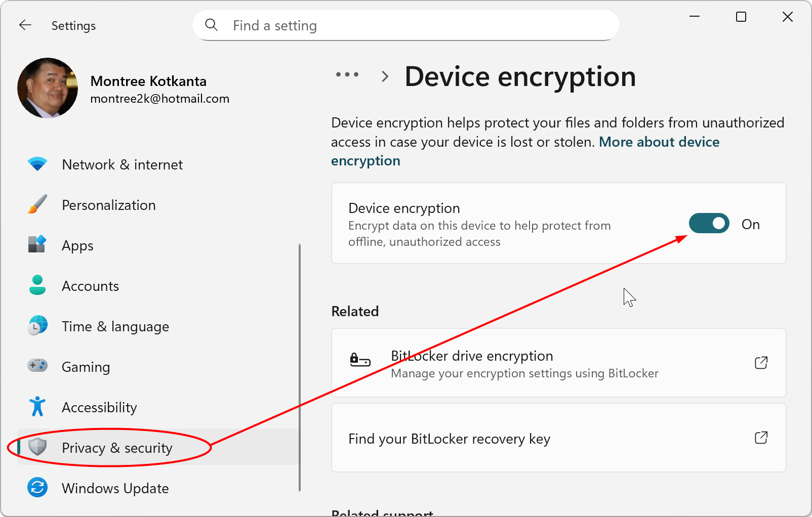Click the breadcrumb chevron arrow
812x517 pixels.
click(385, 76)
